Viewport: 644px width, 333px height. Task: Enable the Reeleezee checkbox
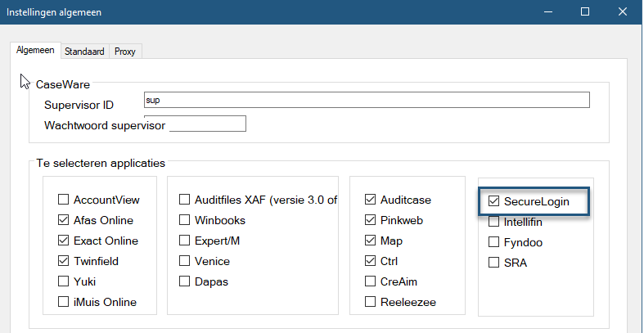coord(370,302)
